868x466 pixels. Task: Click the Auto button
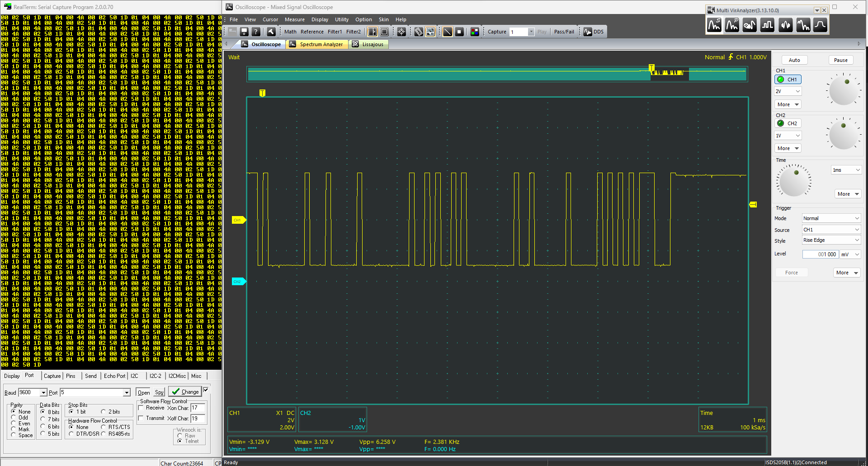pyautogui.click(x=794, y=60)
